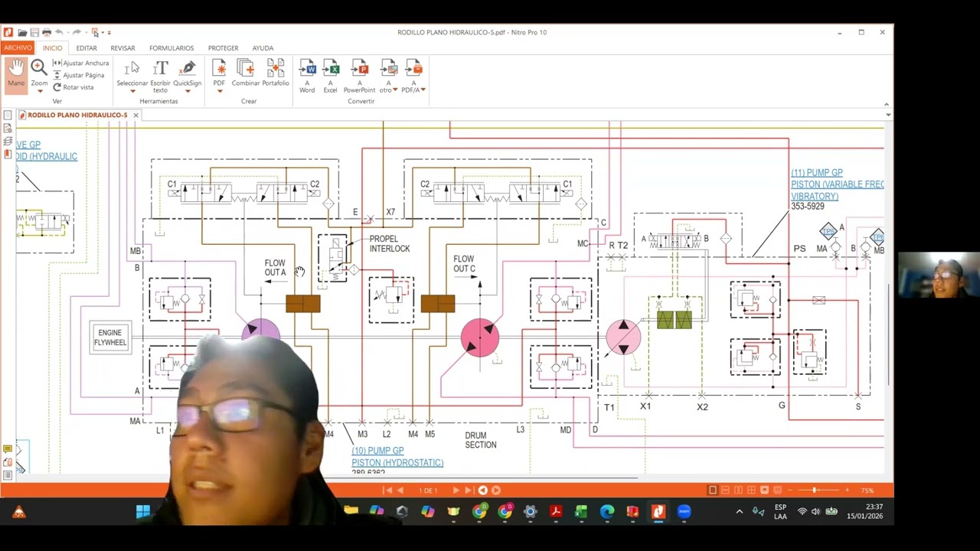Click the zoom out minus button
This screenshot has height=551, width=980.
tap(791, 490)
